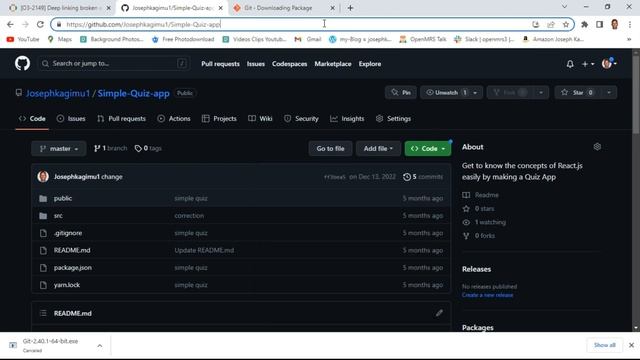The height and width of the screenshot is (360, 640).
Task: Bookmark this page with the star icon
Action: click(x=566, y=24)
